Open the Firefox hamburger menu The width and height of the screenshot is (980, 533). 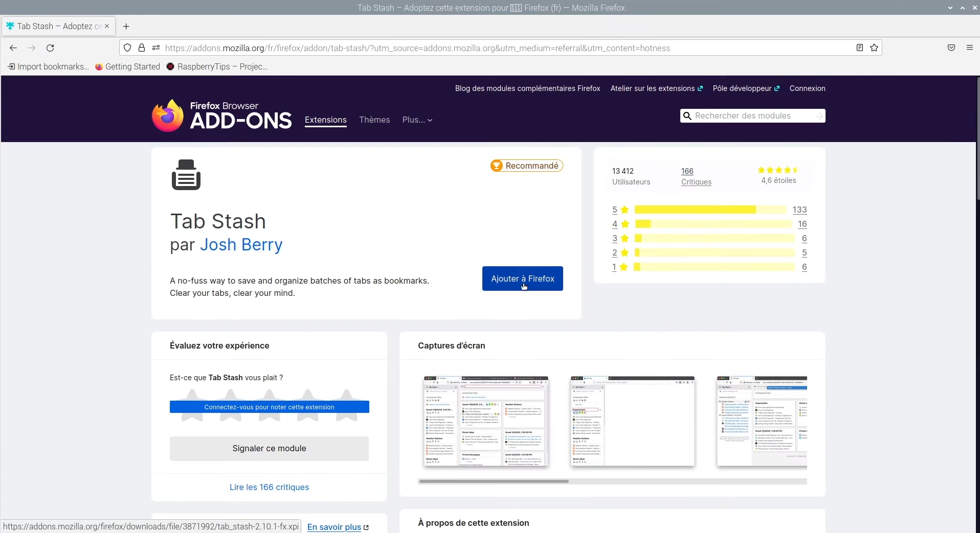(x=970, y=48)
